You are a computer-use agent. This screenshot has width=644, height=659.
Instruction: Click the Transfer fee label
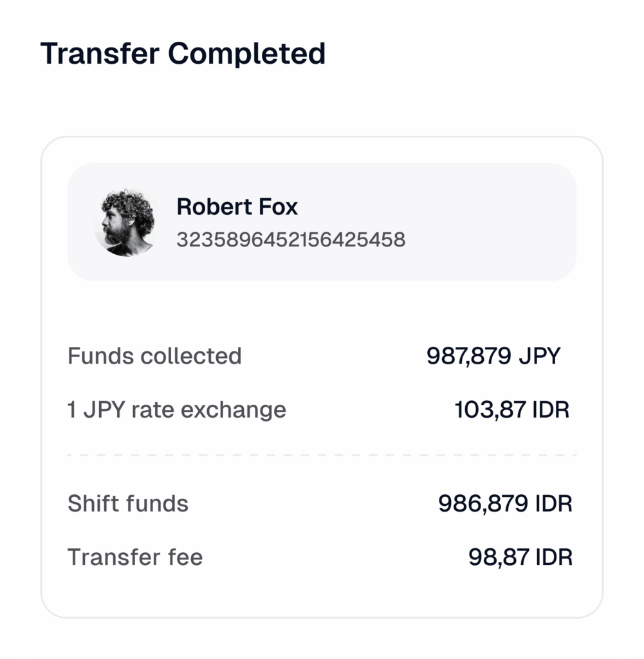pos(135,557)
